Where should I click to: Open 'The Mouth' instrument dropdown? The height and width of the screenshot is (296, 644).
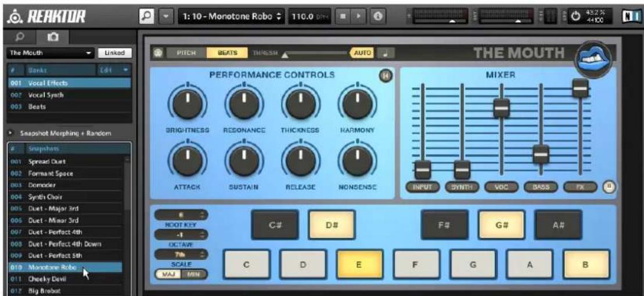[51, 53]
